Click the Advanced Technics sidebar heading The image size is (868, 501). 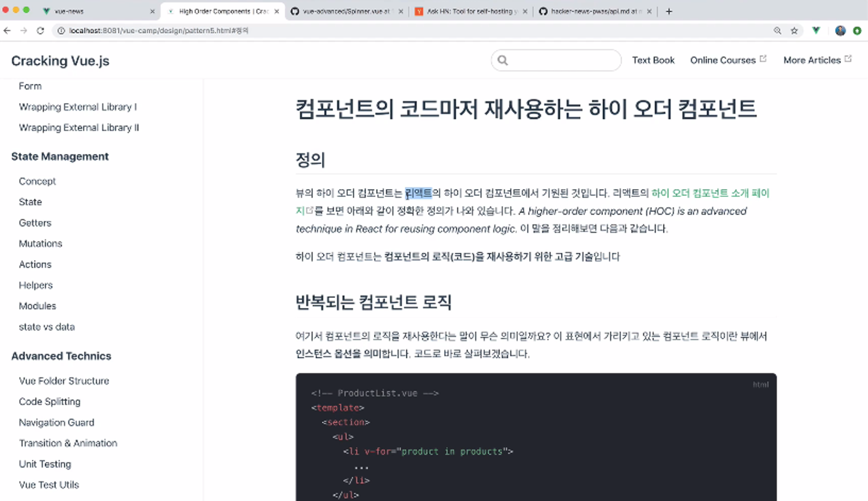[x=61, y=356]
